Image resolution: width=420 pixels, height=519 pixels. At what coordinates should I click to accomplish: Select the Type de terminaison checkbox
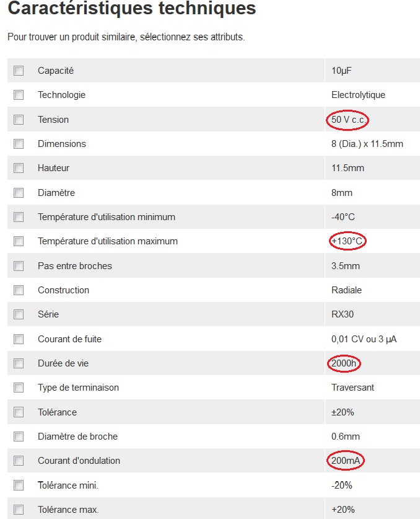point(19,388)
